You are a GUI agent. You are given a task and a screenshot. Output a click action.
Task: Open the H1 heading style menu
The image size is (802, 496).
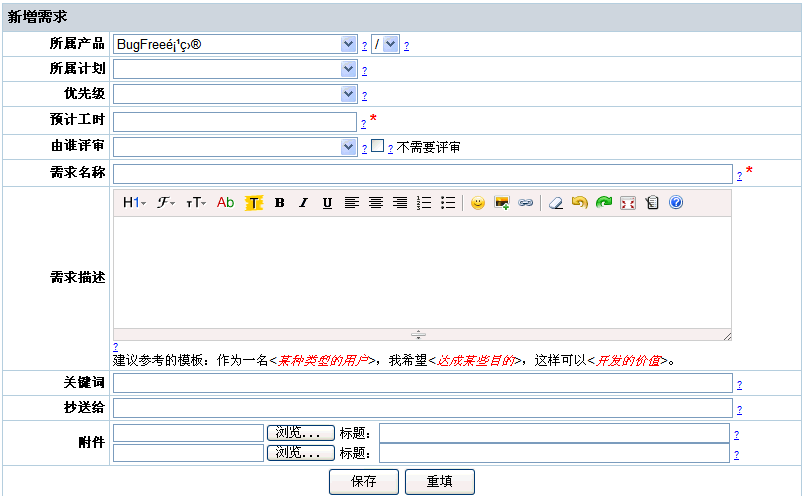[x=134, y=202]
